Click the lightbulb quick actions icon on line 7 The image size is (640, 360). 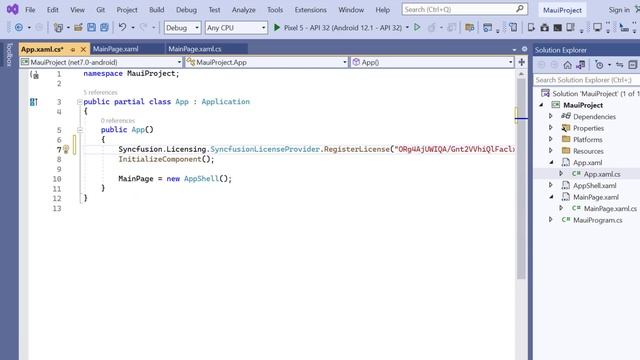click(66, 149)
